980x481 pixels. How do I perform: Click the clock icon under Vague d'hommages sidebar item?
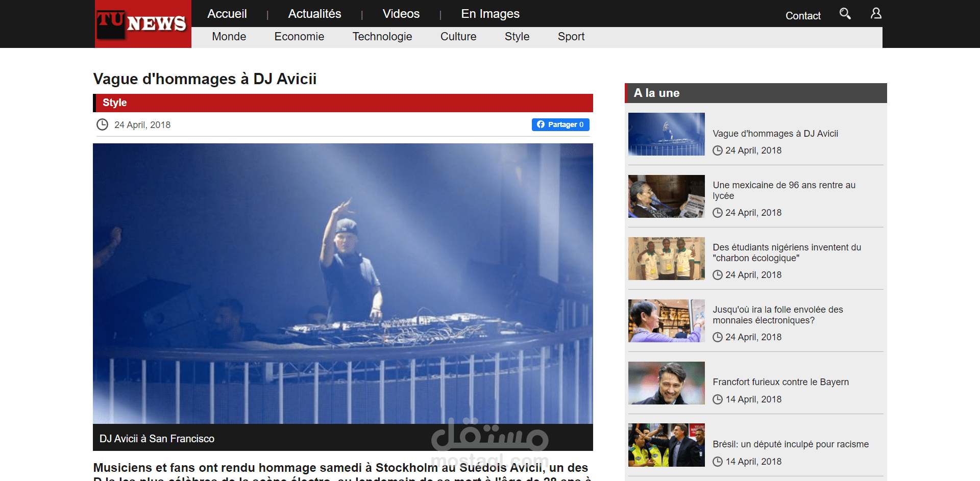[718, 150]
